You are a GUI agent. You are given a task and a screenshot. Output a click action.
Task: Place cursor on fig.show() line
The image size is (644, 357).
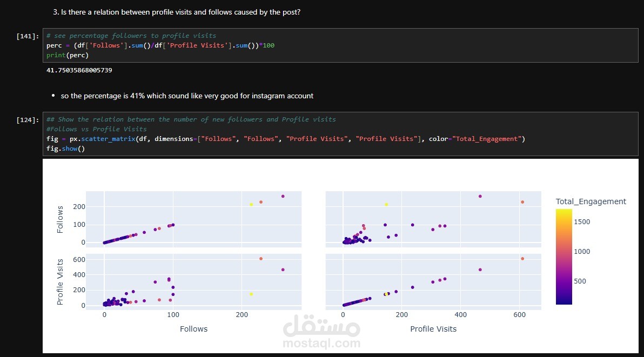pyautogui.click(x=66, y=149)
